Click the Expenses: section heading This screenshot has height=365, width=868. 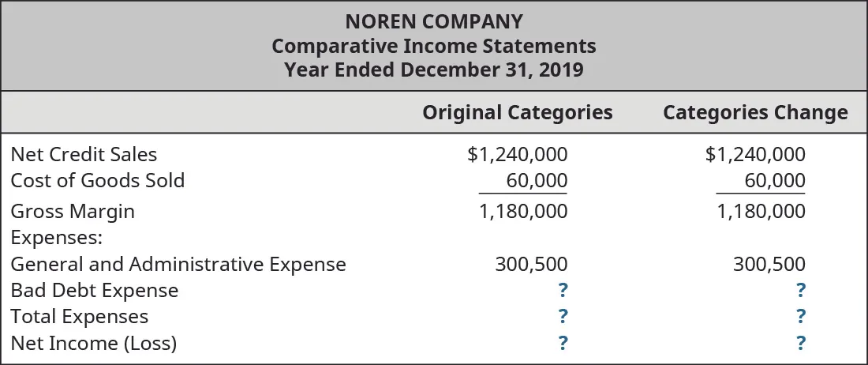point(51,238)
